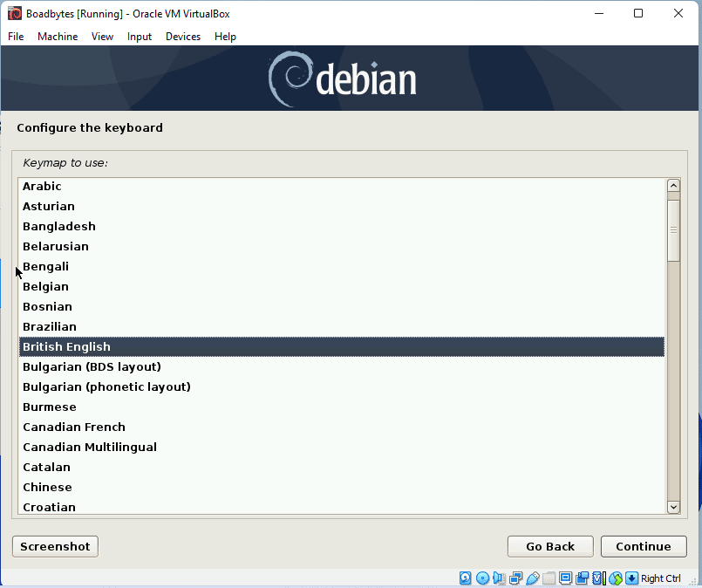702x588 pixels.
Task: Click the audio status icon
Action: click(x=499, y=578)
